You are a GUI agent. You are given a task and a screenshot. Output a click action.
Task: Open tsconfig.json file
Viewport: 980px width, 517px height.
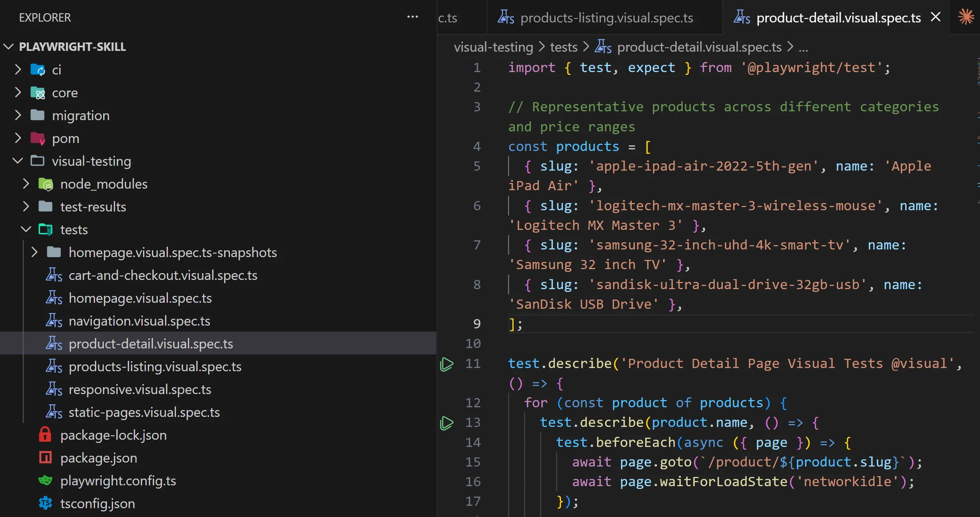[97, 503]
